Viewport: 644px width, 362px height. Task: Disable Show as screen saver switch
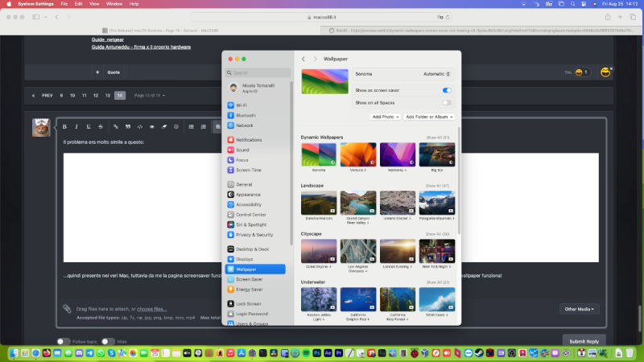446,90
